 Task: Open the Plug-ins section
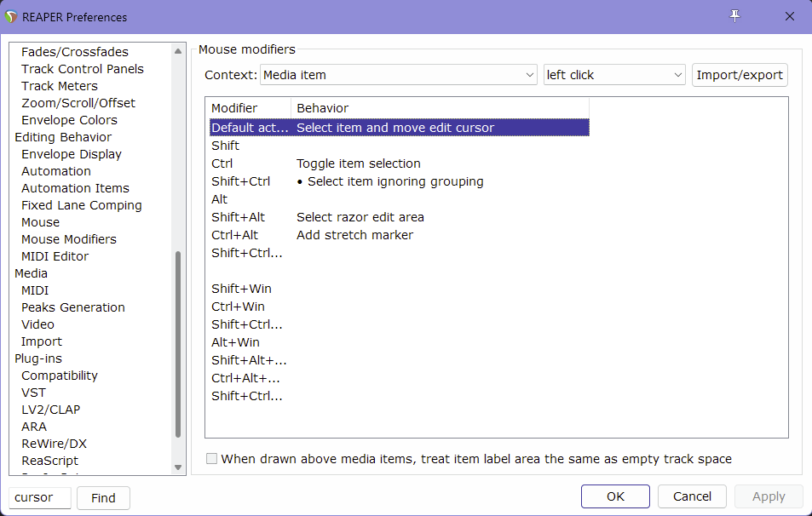point(38,358)
